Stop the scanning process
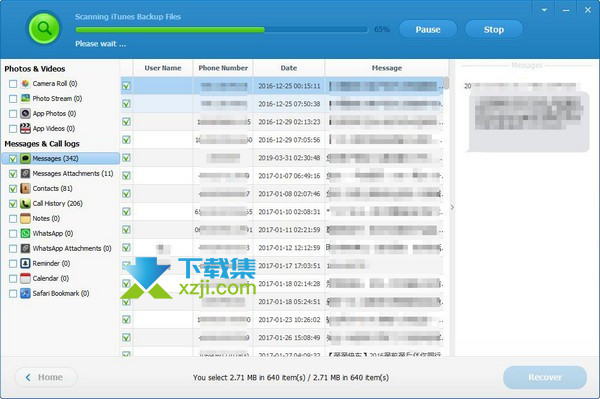The width and height of the screenshot is (600, 399). pos(494,29)
